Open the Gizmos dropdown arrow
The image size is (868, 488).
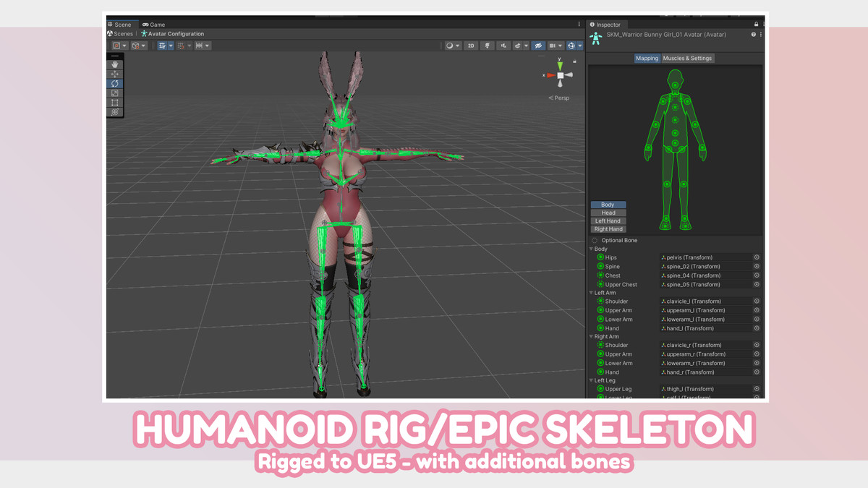(x=579, y=46)
